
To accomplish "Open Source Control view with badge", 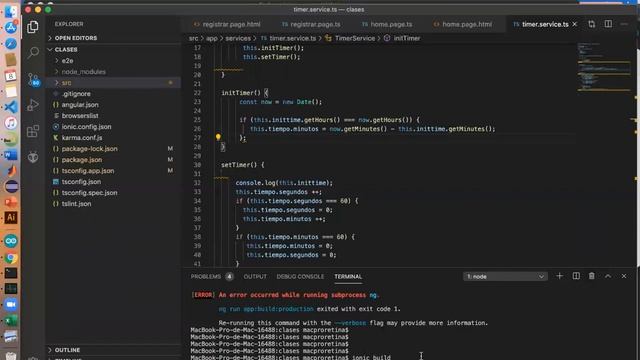I will pos(33,79).
